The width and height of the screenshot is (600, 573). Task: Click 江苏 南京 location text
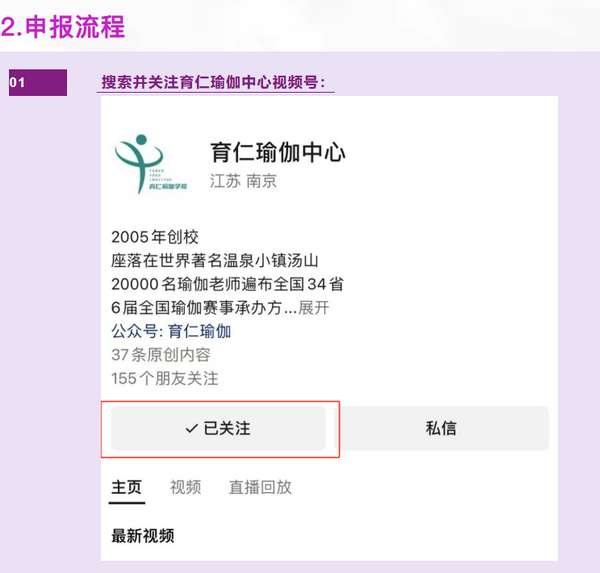(x=243, y=181)
